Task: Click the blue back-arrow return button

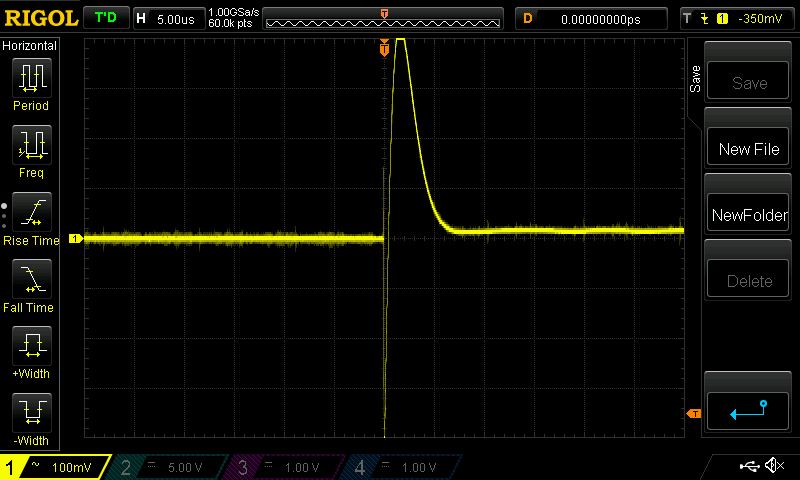Action: pyautogui.click(x=748, y=411)
